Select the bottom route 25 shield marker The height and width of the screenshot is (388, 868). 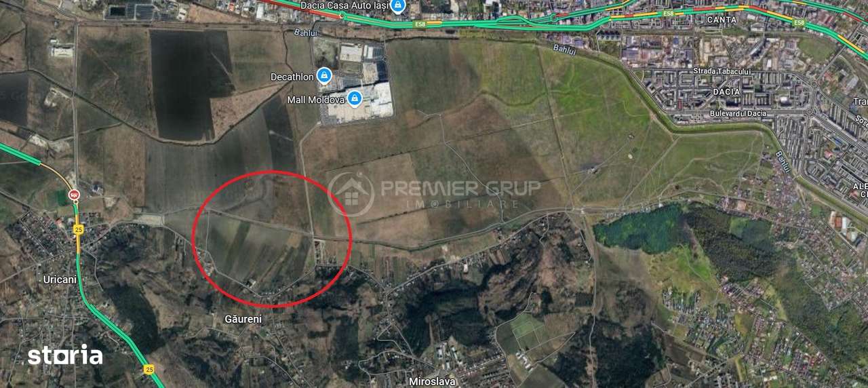[x=149, y=369]
